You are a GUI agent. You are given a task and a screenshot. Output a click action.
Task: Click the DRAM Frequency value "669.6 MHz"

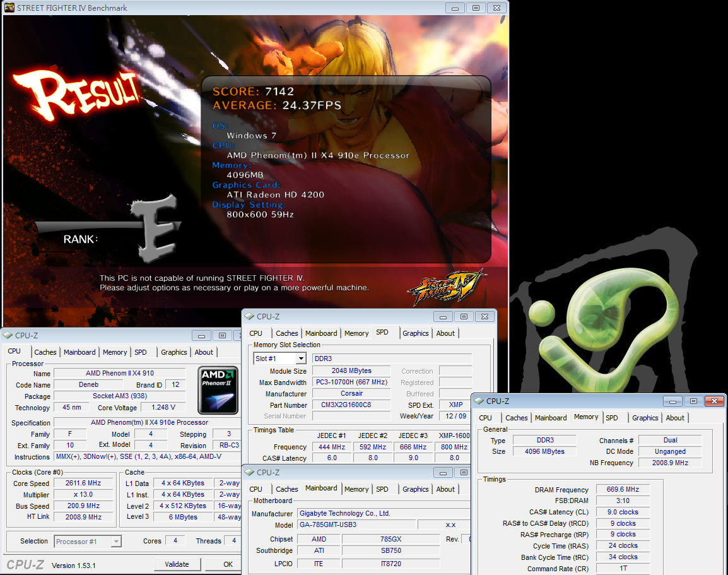click(x=623, y=489)
